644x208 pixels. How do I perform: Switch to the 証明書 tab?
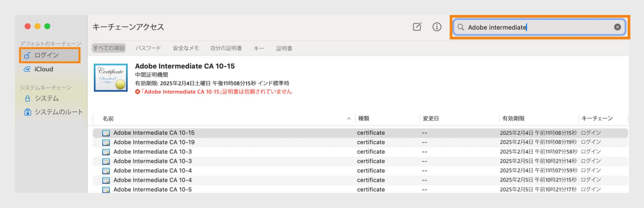click(284, 48)
